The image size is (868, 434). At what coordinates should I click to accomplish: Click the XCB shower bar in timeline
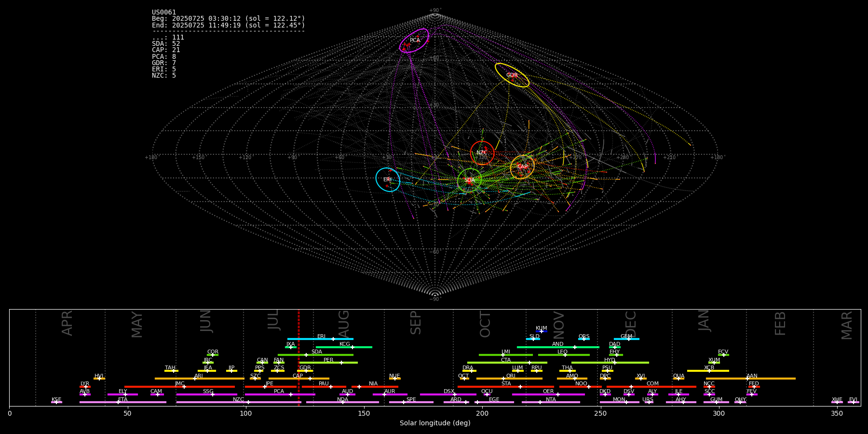point(708,371)
